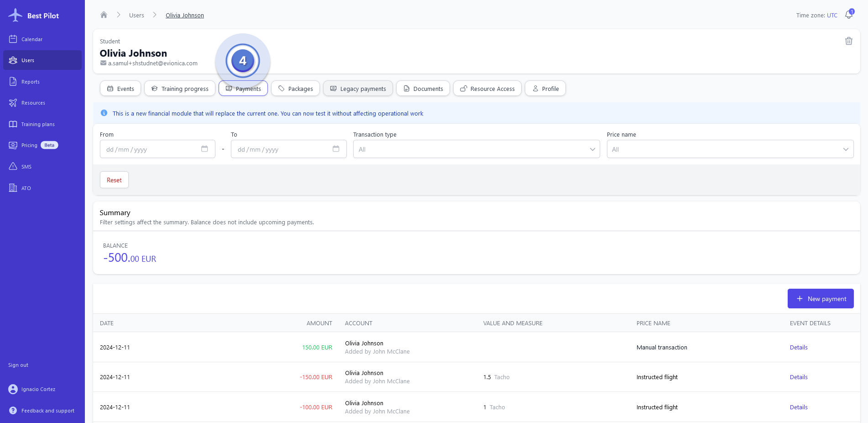Screen dimensions: 868x423
Task: Click the DATE column header
Action: pyautogui.click(x=107, y=323)
